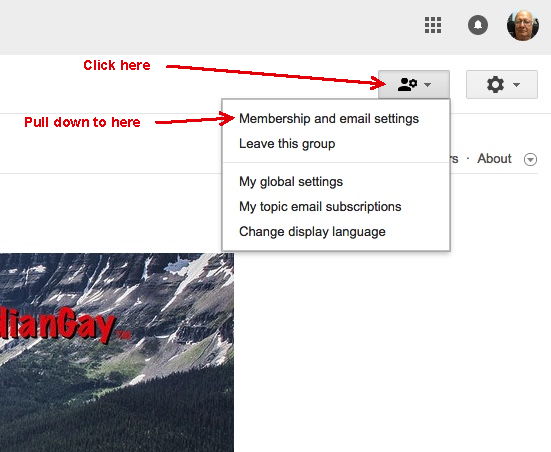The width and height of the screenshot is (551, 452).
Task: Choose Change display language
Action: click(312, 232)
